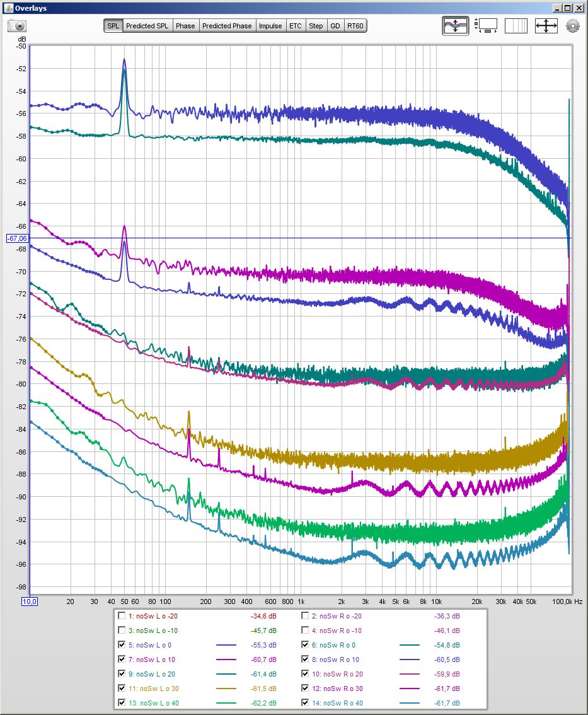Screen dimensions: 588x715
Task: Hide trace 9: noSw L o 20
Action: coord(122,673)
